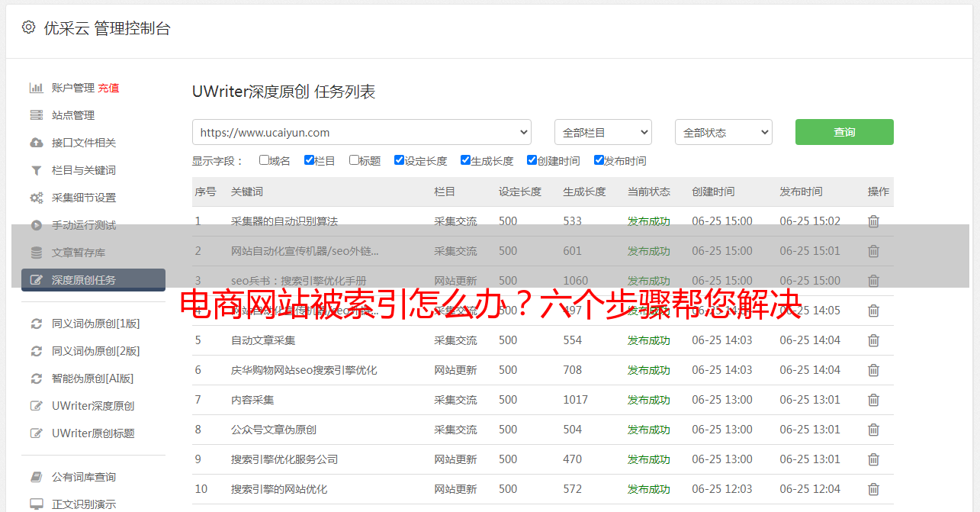980x512 pixels.
Task: Open UWriter深度原创 in the sidebar
Action: tap(93, 406)
